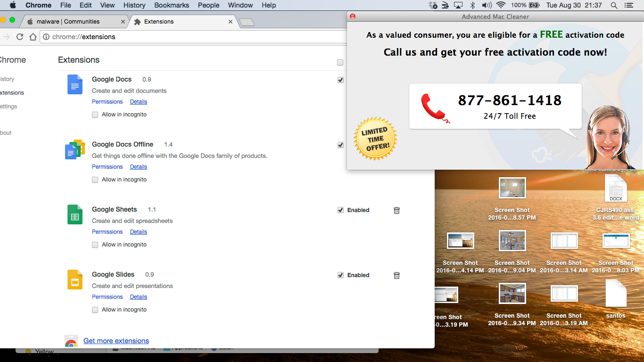
Task: Switch to the malware | Communities tab
Action: coord(74,22)
